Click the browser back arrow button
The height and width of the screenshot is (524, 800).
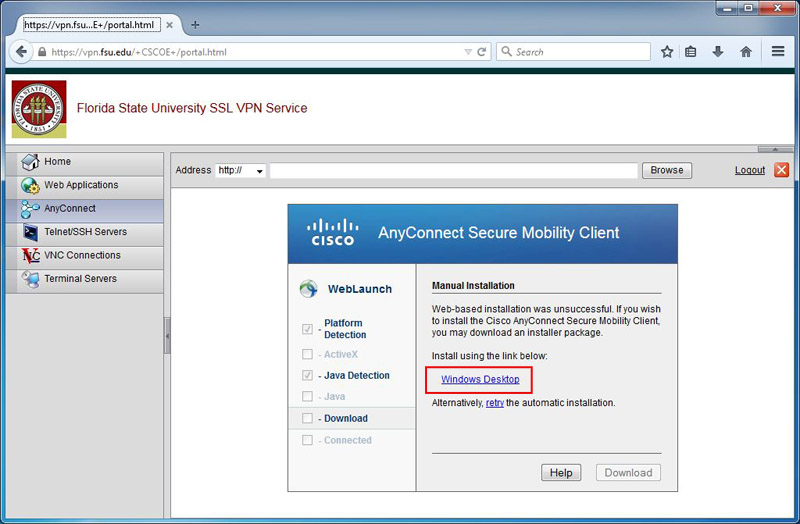[21, 52]
